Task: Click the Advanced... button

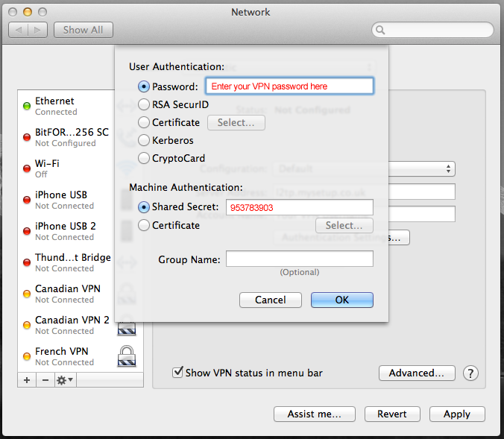Action: [417, 373]
